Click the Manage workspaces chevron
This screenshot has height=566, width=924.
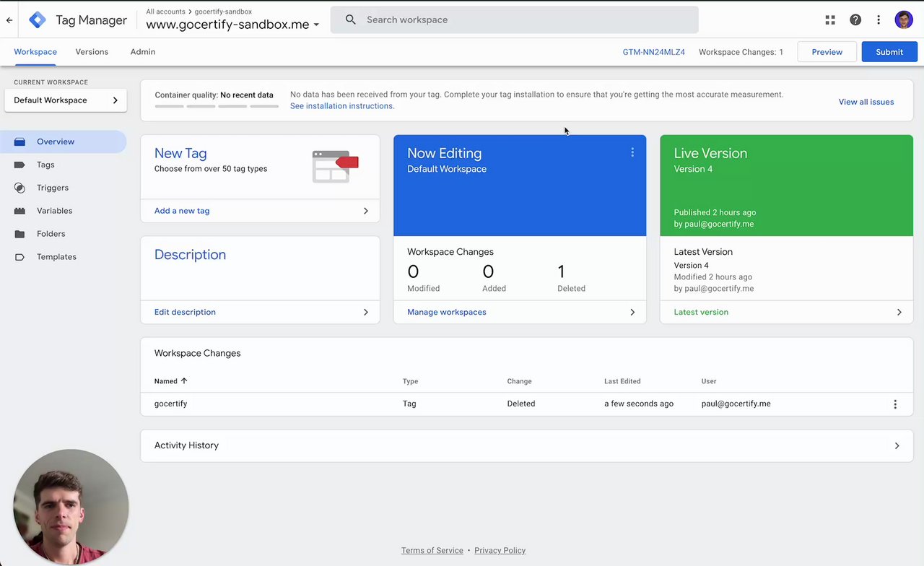coord(632,312)
